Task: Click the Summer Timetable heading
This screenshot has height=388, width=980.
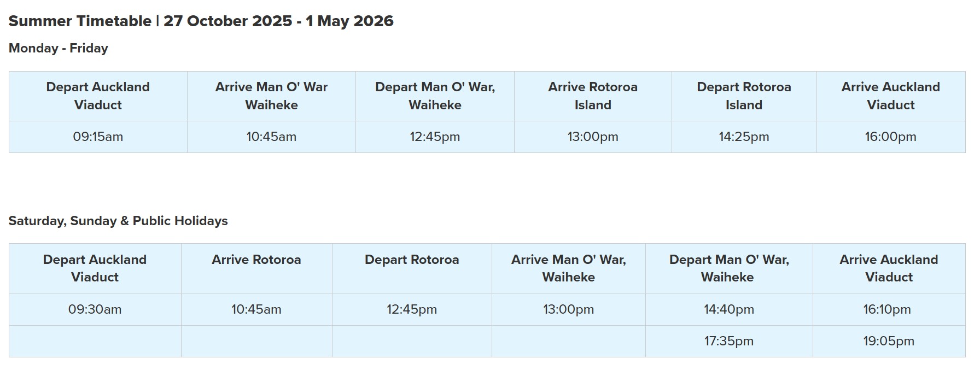Action: (201, 21)
